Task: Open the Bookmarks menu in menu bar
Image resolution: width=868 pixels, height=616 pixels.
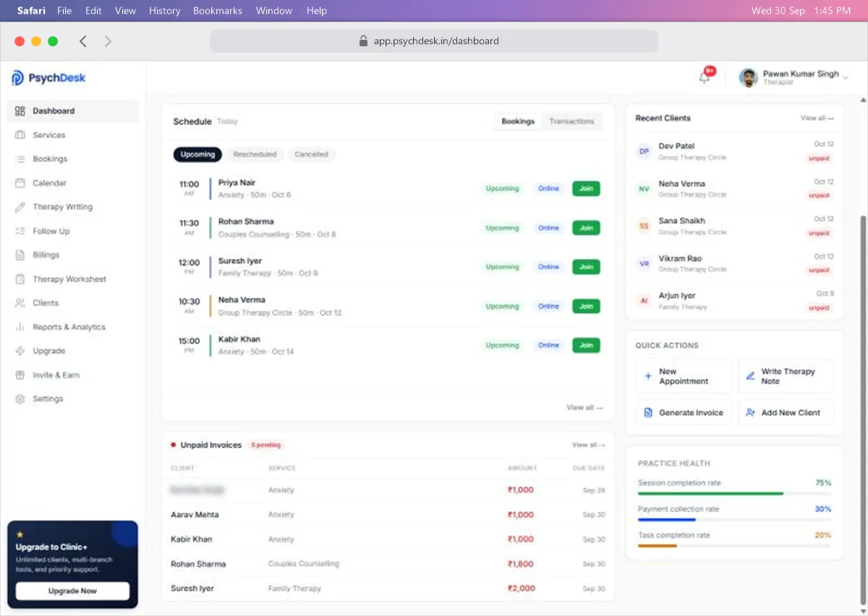Action: click(218, 11)
